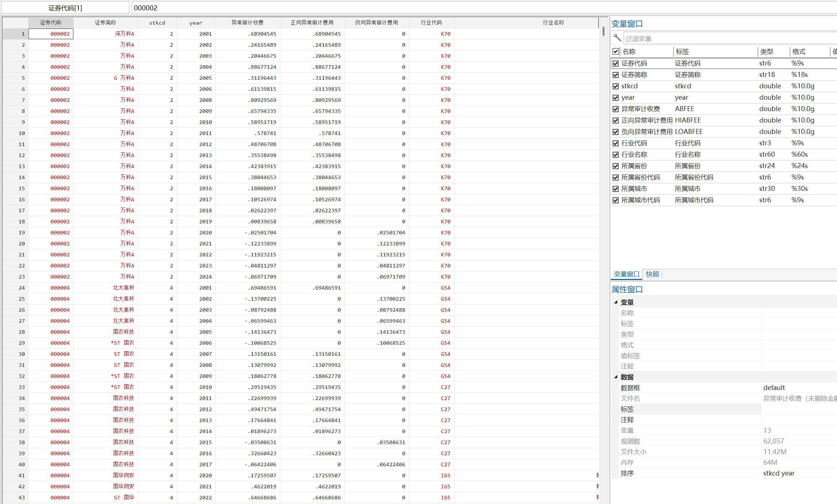Expand the 文件名 property row
This screenshot has width=837, height=504.
[x=615, y=399]
